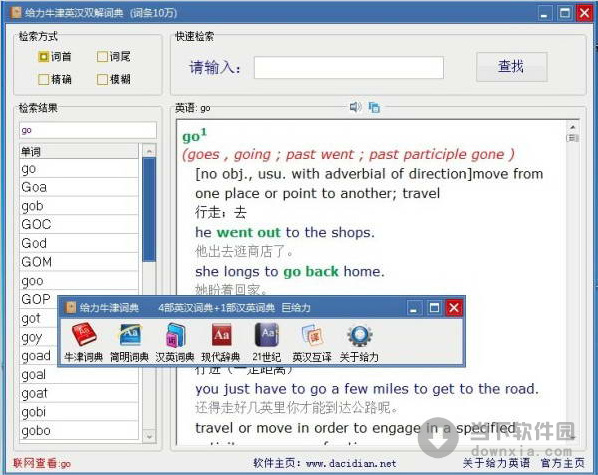Viewport: 598px width, 475px height.
Task: Click example sentence he went out to the shops
Action: 285,232
